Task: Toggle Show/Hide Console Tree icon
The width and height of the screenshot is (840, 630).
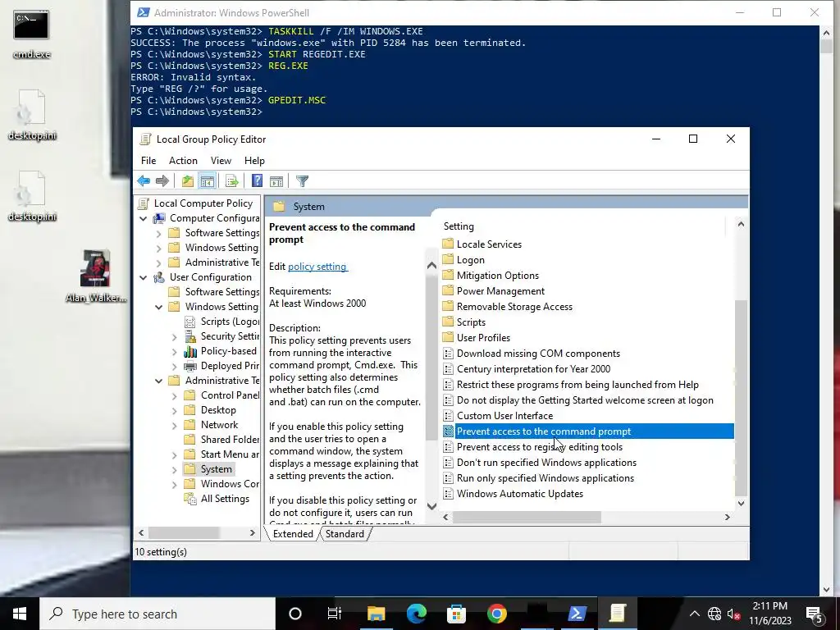Action: pyautogui.click(x=208, y=181)
